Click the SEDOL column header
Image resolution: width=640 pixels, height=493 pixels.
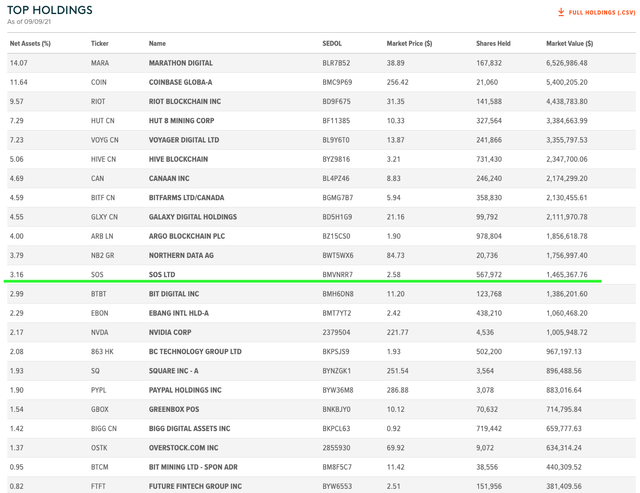(x=332, y=43)
